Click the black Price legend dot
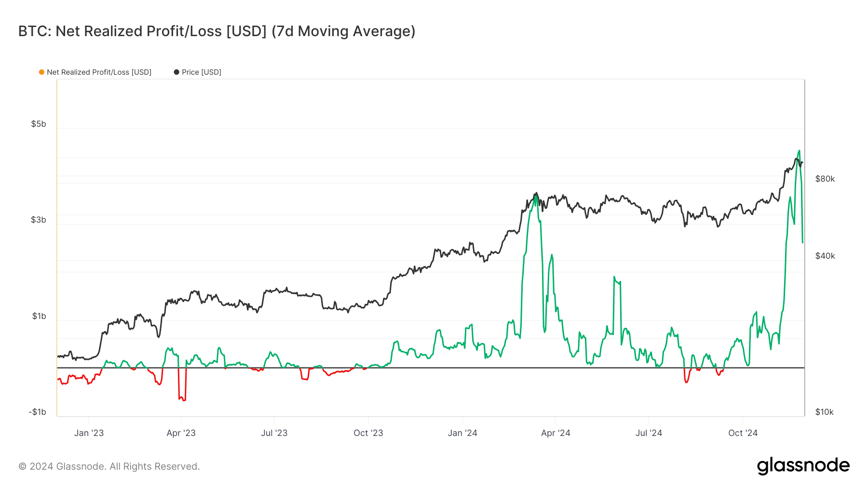 pos(176,72)
